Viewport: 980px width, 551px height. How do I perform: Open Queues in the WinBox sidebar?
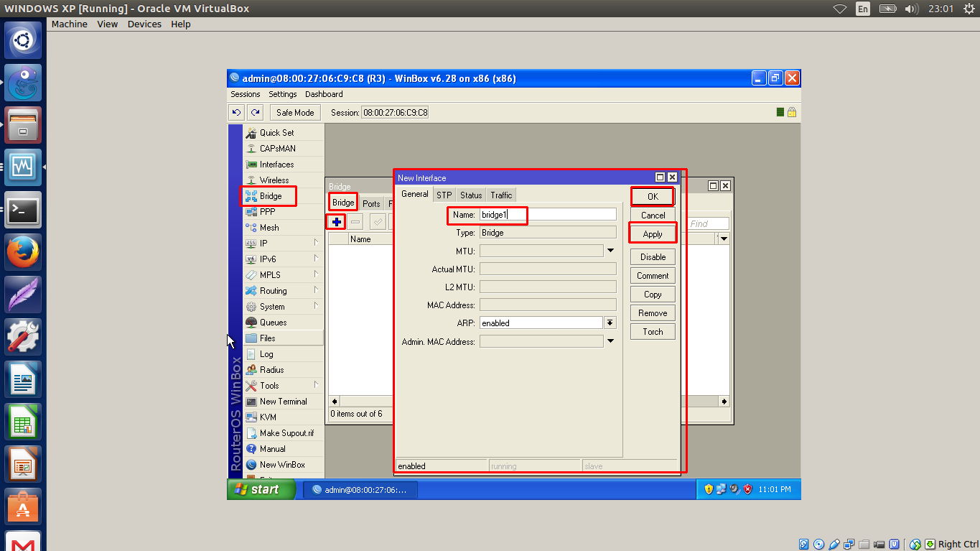click(x=273, y=323)
